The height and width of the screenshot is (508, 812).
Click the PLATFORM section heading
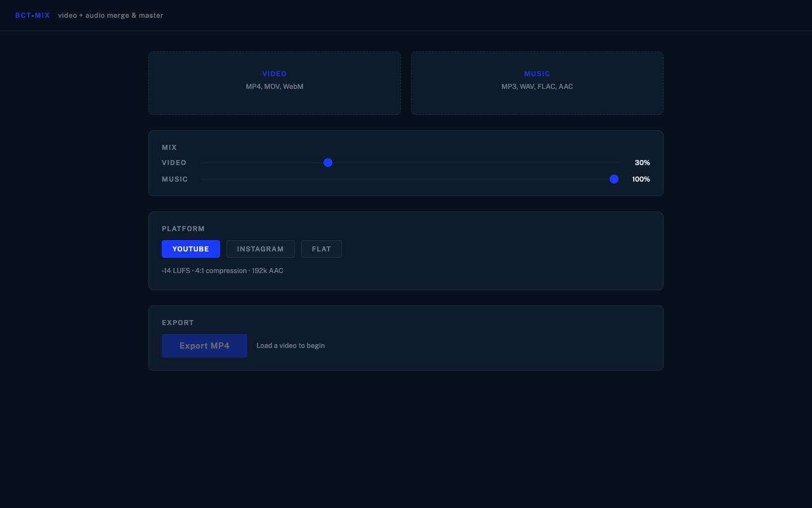tap(183, 229)
